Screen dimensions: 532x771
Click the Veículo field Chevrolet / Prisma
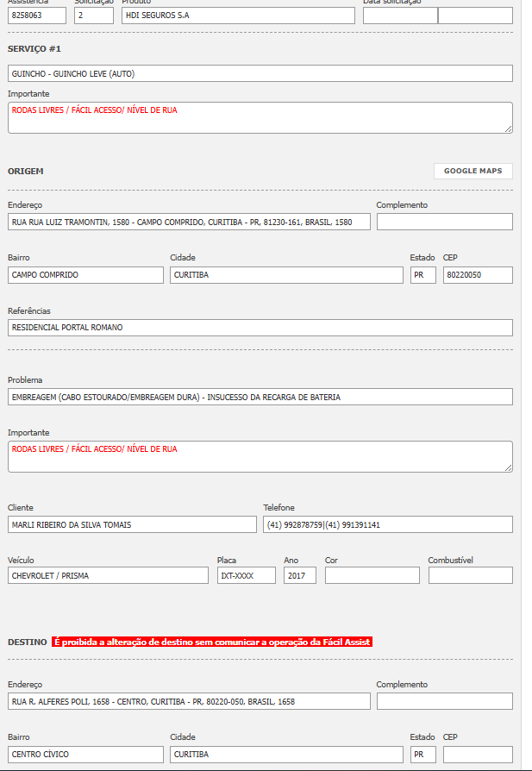108,575
